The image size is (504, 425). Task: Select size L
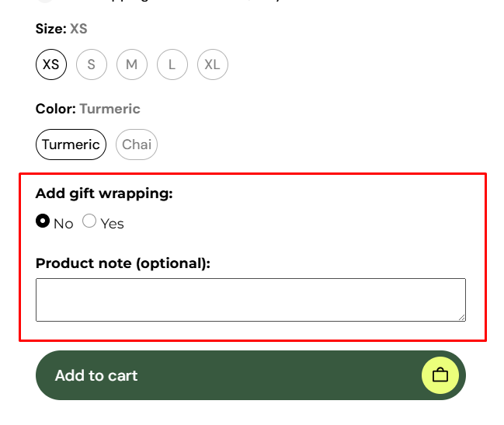pyautogui.click(x=172, y=64)
